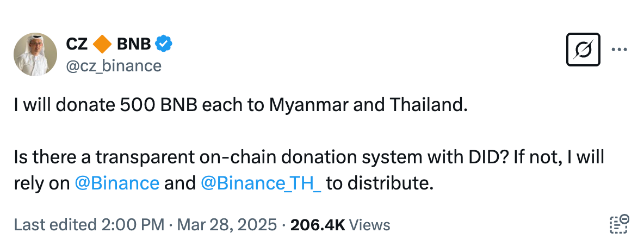
Task: Click the word Views
Action: pyautogui.click(x=370, y=225)
